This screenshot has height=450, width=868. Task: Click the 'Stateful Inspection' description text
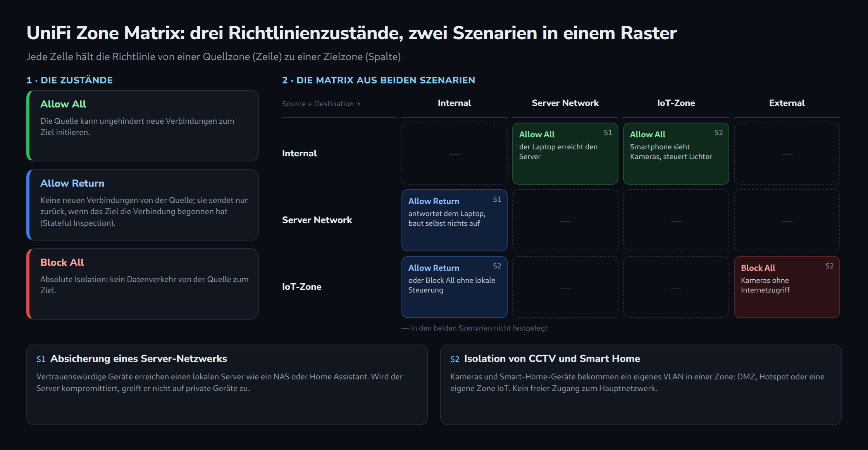144,211
